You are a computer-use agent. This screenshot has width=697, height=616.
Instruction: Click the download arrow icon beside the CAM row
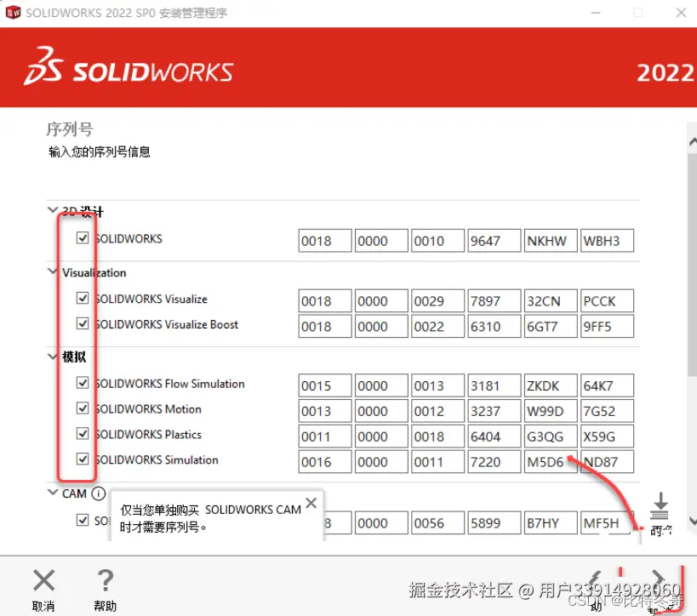(660, 505)
